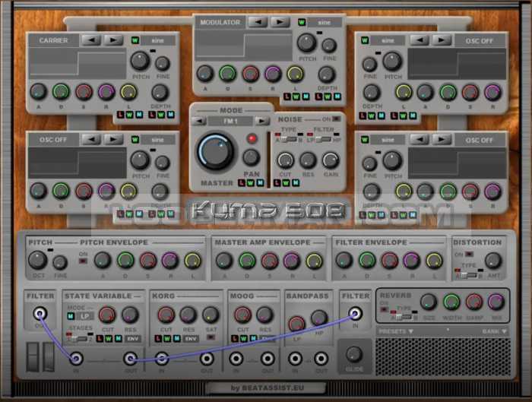Image resolution: width=532 pixels, height=402 pixels.
Task: Click the large Master volume knob
Action: tap(217, 151)
